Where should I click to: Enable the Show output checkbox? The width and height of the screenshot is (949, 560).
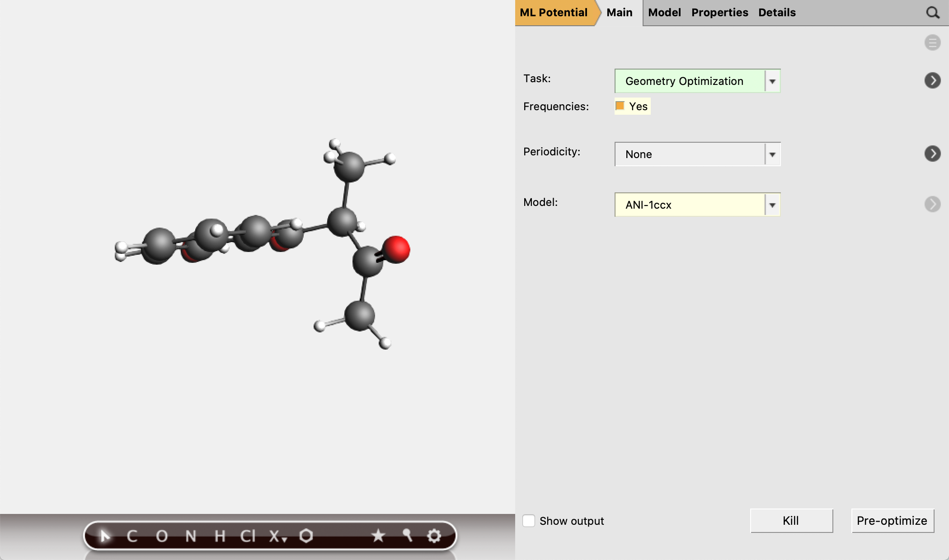(529, 521)
